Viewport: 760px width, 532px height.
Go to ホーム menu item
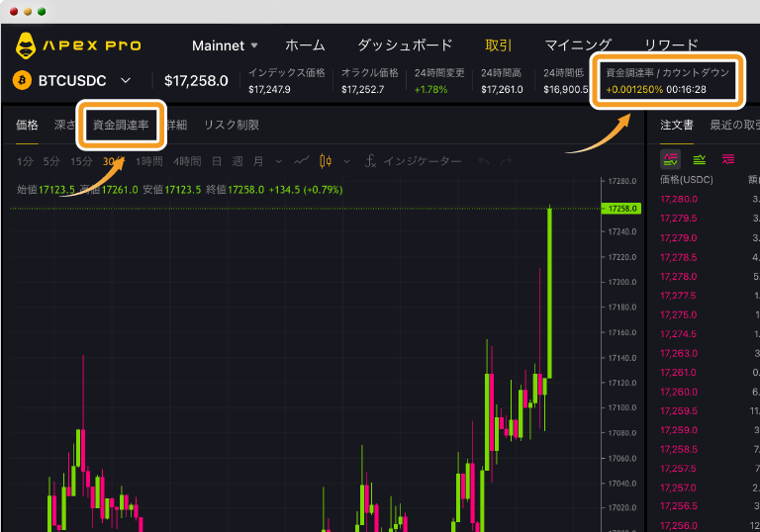pyautogui.click(x=305, y=45)
